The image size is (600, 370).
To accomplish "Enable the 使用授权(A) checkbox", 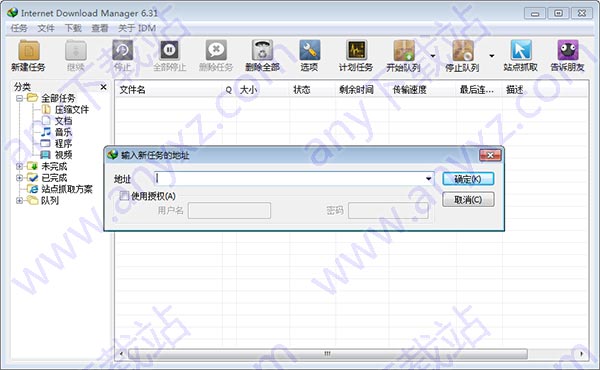I will (124, 196).
